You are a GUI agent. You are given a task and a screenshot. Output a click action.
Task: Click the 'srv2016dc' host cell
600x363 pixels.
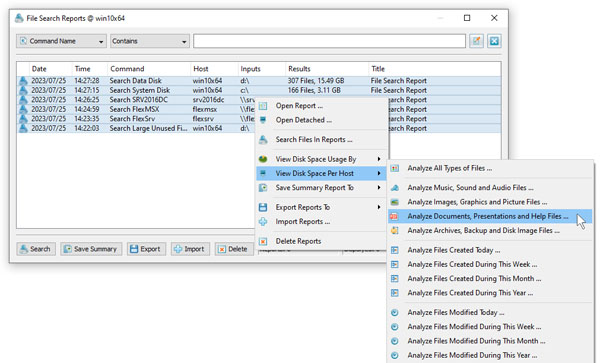coord(209,100)
